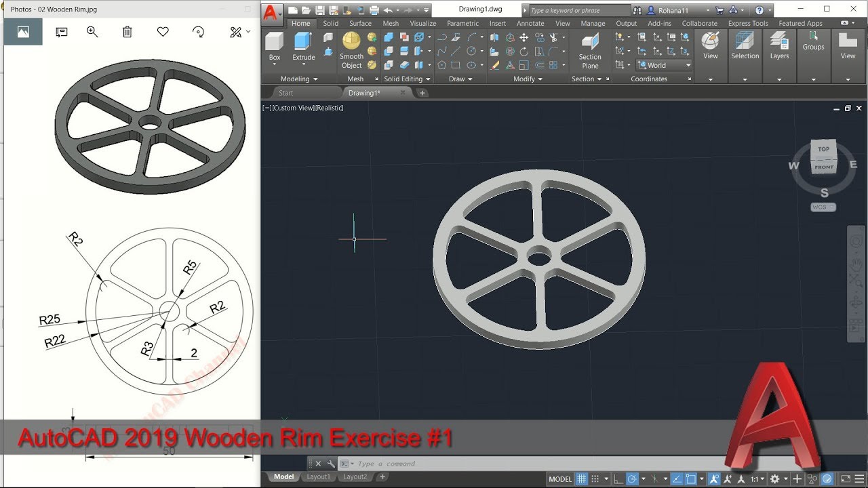Click the Trim scissors tool
Viewport: 868px width, 488px height.
tap(553, 37)
